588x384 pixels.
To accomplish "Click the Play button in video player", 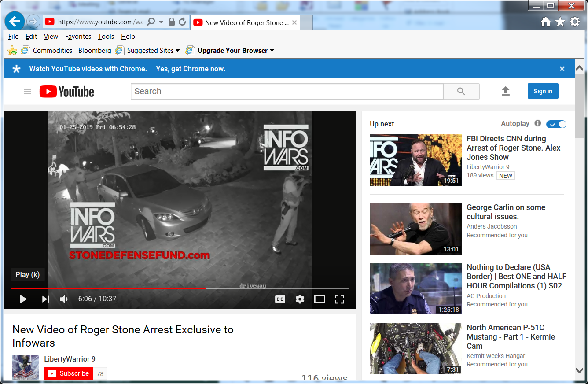I will click(23, 299).
